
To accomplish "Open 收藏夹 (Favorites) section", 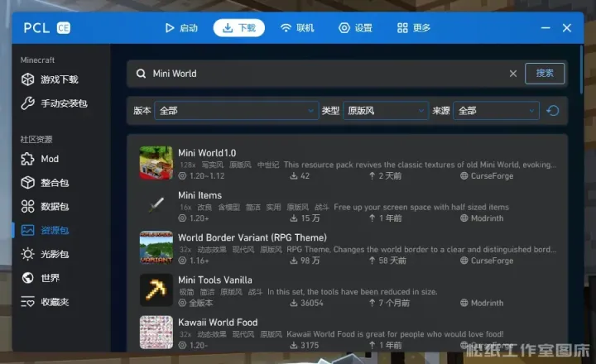I will (46, 302).
